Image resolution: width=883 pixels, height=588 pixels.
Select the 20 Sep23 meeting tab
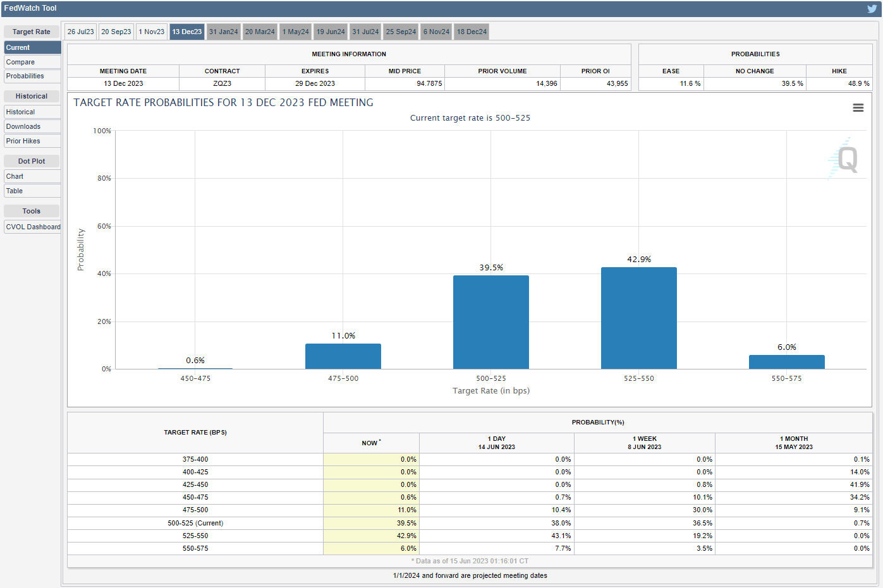tap(116, 32)
